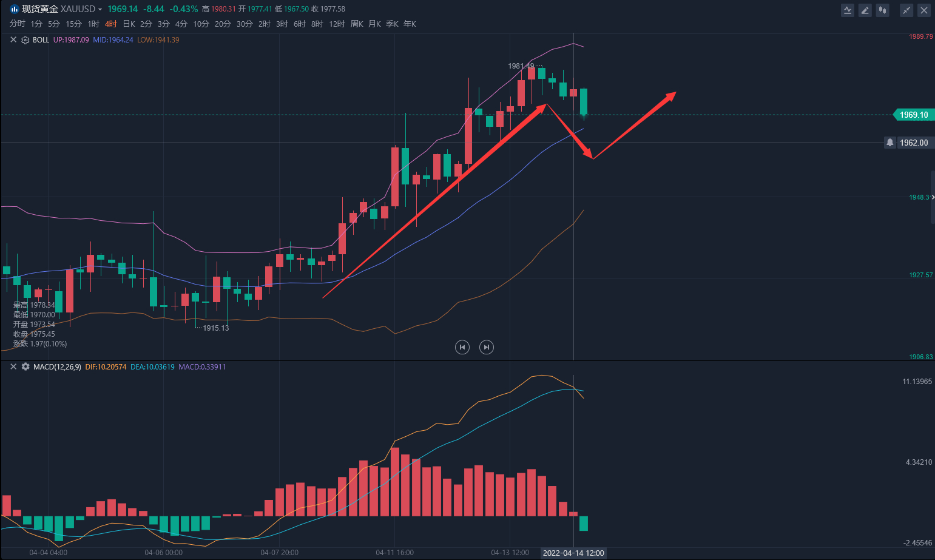Screen dimensions: 935x560
Task: Click the MID:1964.24 Bollinger value
Action: [x=113, y=40]
